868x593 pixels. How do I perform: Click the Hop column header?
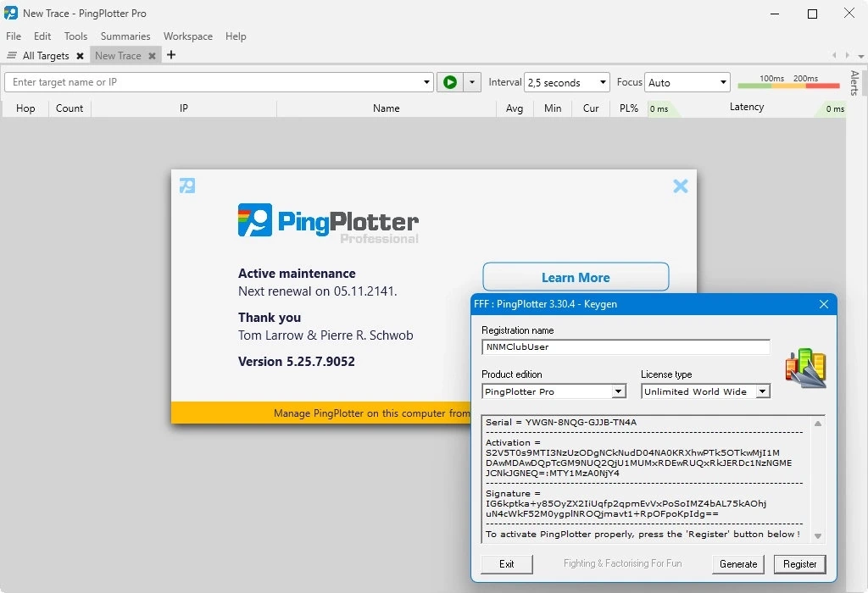[25, 108]
